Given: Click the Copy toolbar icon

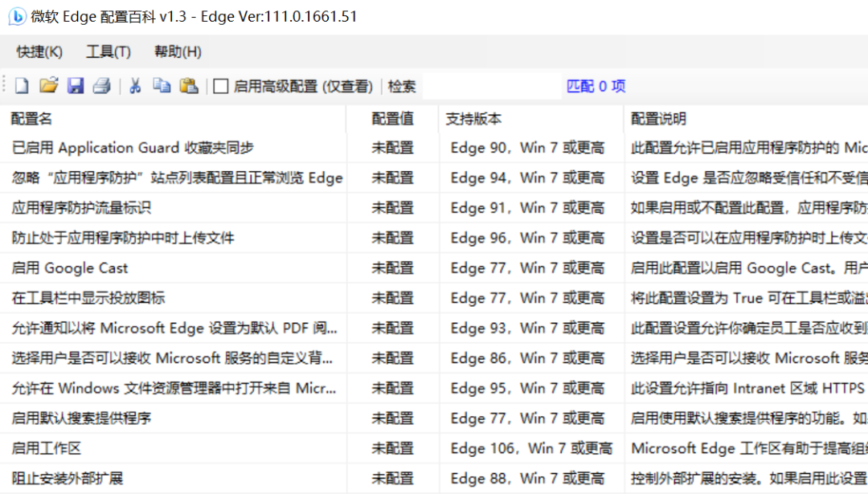Looking at the screenshot, I should (162, 86).
